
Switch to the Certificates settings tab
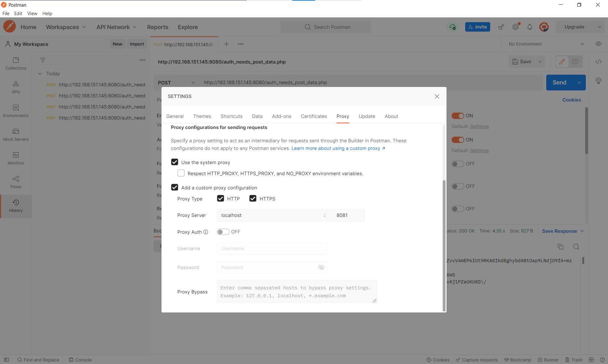pyautogui.click(x=313, y=116)
